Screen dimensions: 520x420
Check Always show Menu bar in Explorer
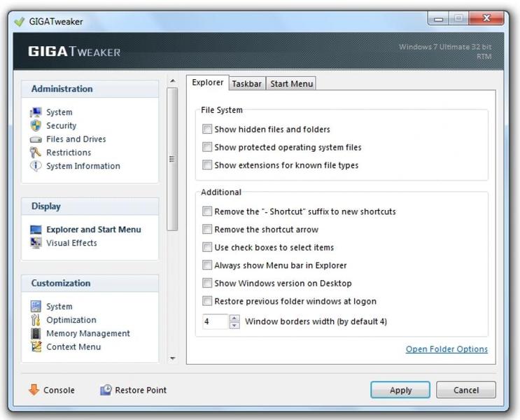(207, 265)
